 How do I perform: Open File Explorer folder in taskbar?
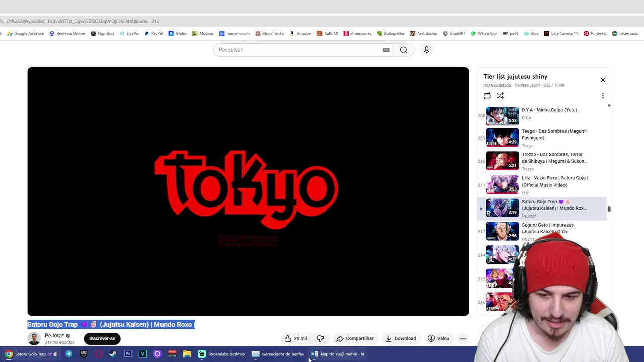coord(187,354)
